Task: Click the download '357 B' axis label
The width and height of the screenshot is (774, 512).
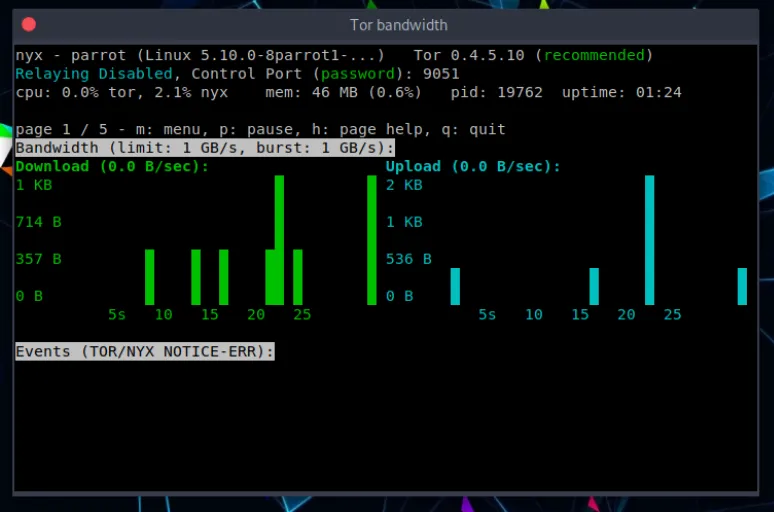Action: (39, 259)
